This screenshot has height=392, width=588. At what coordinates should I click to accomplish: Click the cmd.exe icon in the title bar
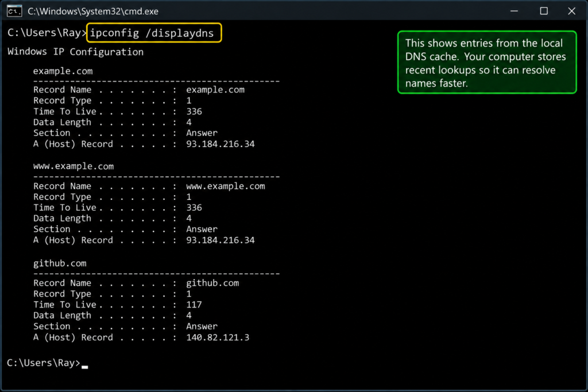pos(14,11)
